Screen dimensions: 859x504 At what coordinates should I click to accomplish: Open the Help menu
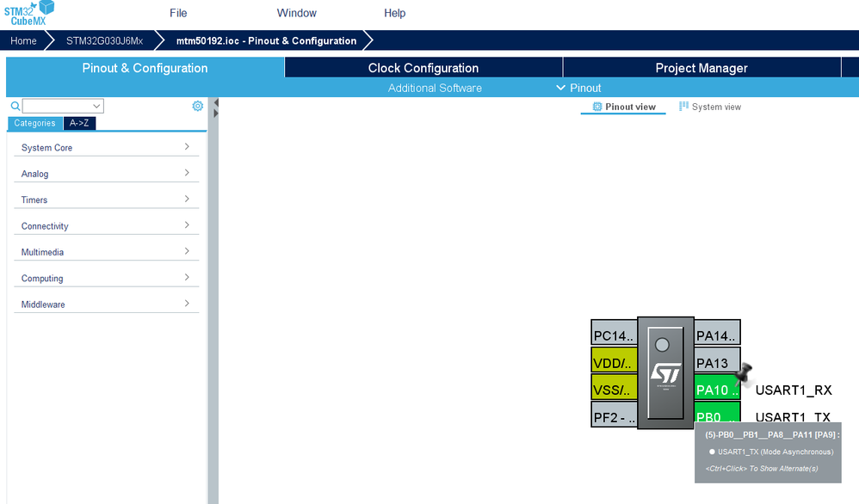click(x=394, y=13)
